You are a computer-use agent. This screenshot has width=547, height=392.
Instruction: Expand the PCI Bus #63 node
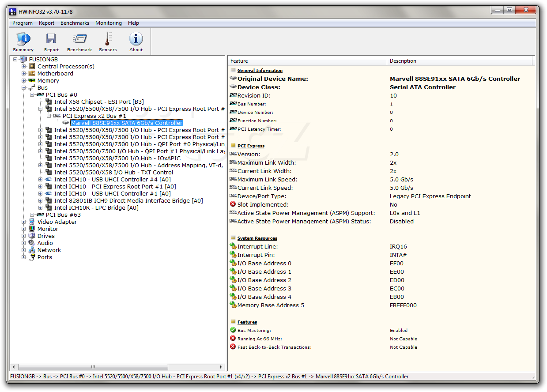[x=32, y=215]
